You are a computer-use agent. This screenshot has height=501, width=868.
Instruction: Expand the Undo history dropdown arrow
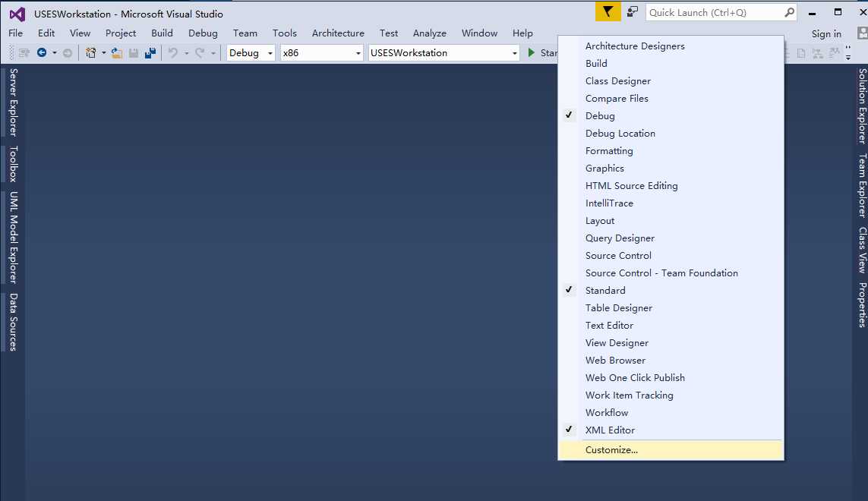(187, 53)
